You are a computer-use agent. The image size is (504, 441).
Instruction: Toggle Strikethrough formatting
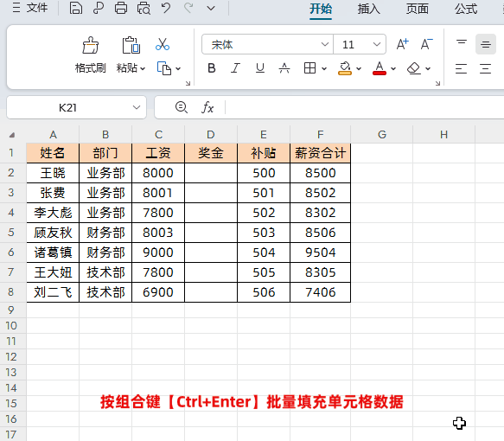(284, 68)
